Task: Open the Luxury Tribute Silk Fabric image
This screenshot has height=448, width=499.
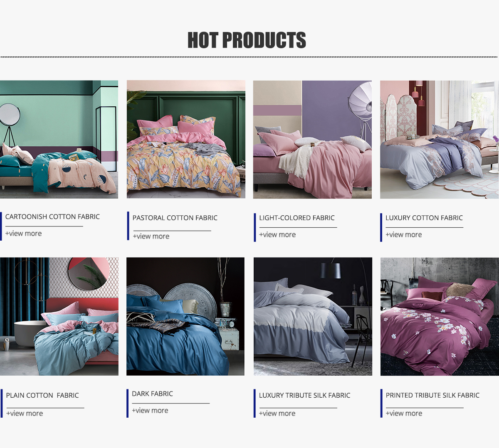Action: (x=313, y=316)
